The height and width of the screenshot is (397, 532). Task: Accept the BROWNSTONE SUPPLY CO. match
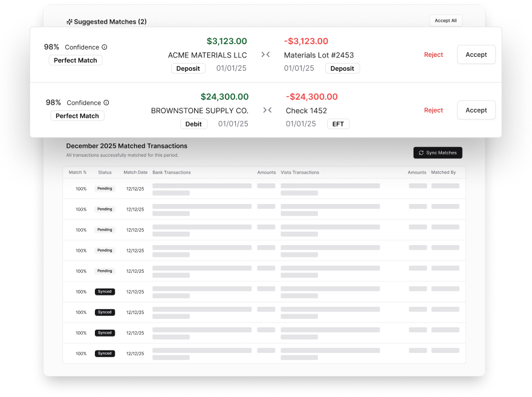click(476, 110)
